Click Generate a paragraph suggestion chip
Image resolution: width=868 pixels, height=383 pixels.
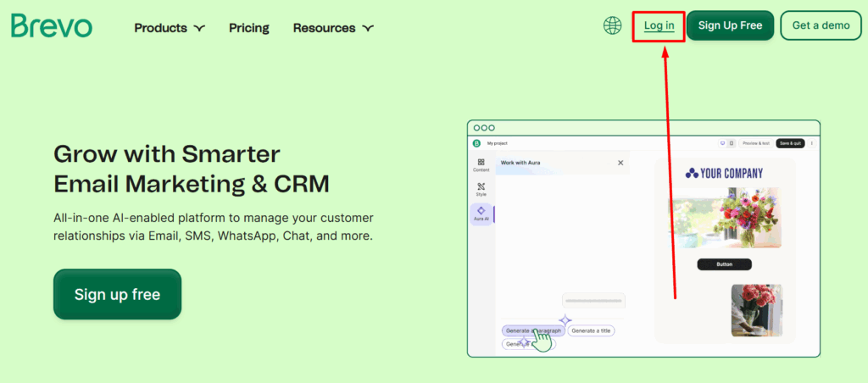coord(534,330)
